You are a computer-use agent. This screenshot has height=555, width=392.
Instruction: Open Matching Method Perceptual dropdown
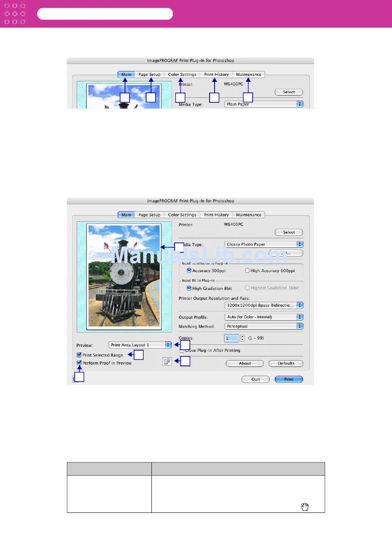[x=264, y=326]
